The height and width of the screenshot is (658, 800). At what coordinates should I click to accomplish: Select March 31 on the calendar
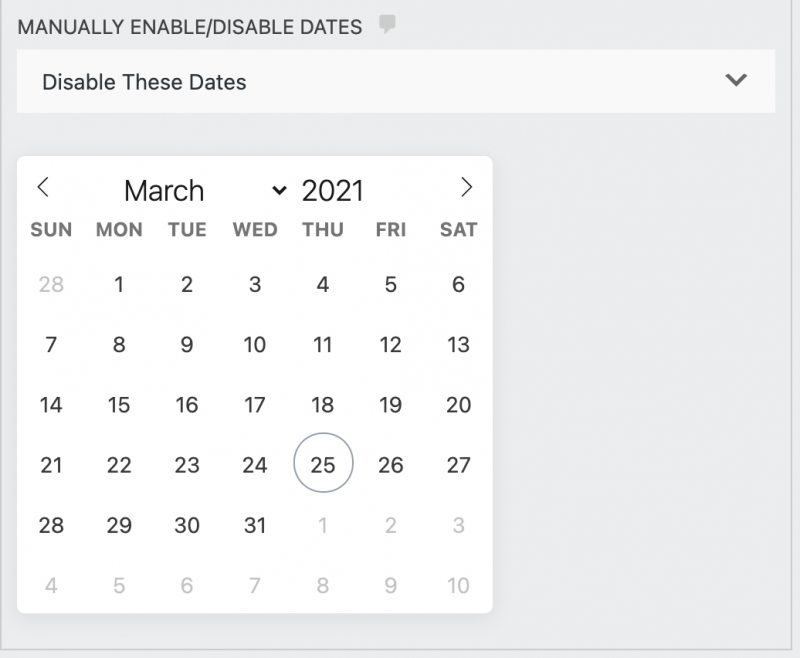coord(255,524)
